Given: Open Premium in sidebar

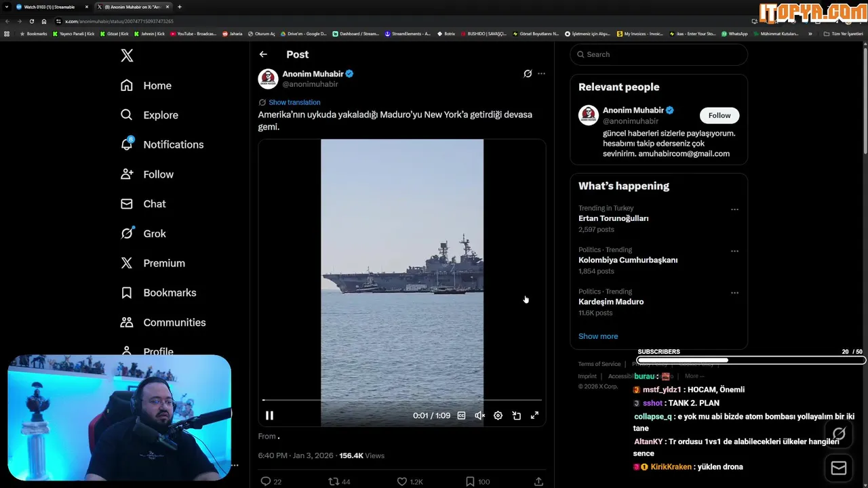Looking at the screenshot, I should click(153, 263).
